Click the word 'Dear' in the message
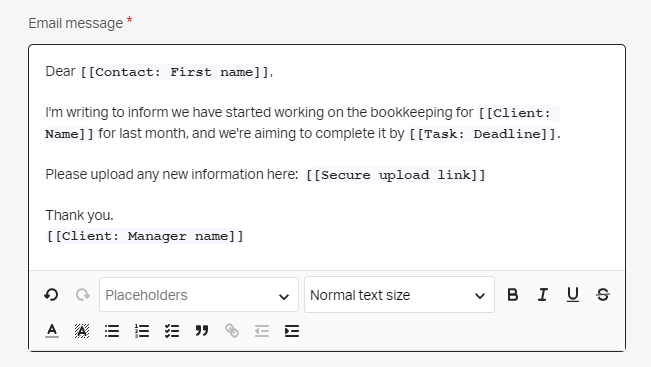 [x=60, y=71]
